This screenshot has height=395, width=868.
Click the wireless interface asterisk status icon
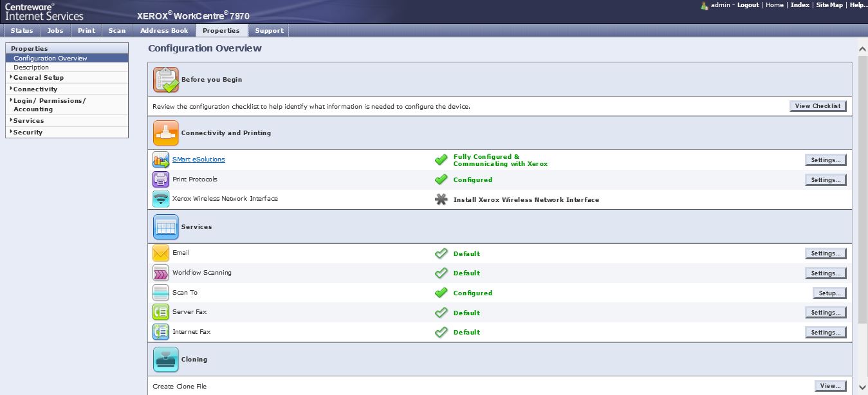(x=441, y=199)
